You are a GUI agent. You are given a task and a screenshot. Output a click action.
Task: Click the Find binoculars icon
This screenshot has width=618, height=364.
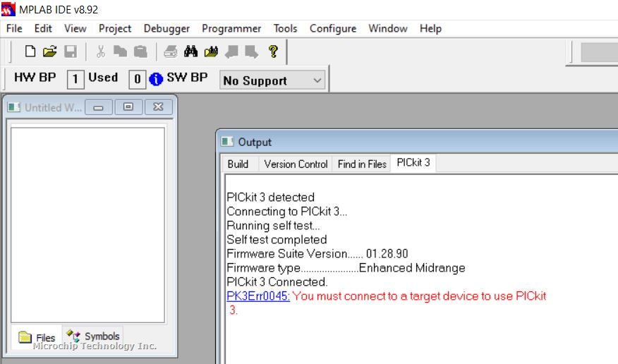click(190, 51)
